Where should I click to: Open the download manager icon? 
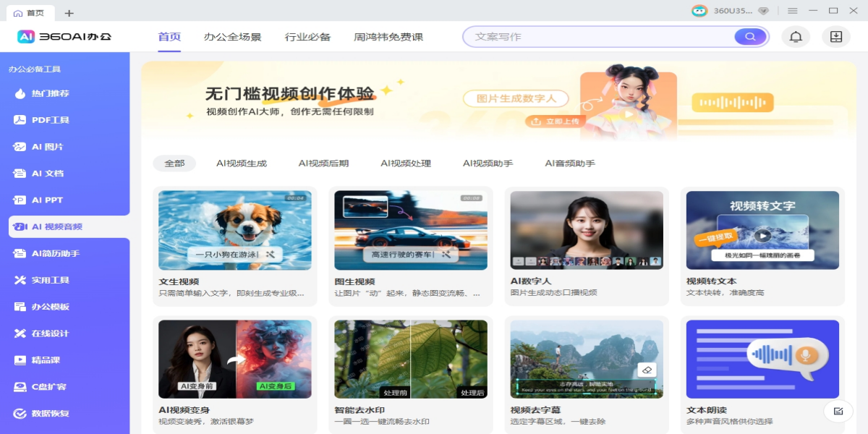point(835,37)
